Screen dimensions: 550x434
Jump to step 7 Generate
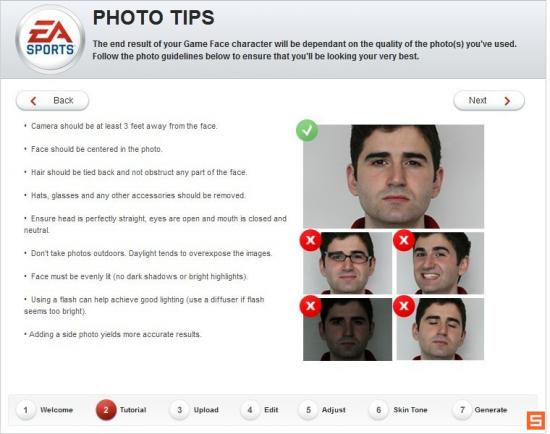pos(480,410)
